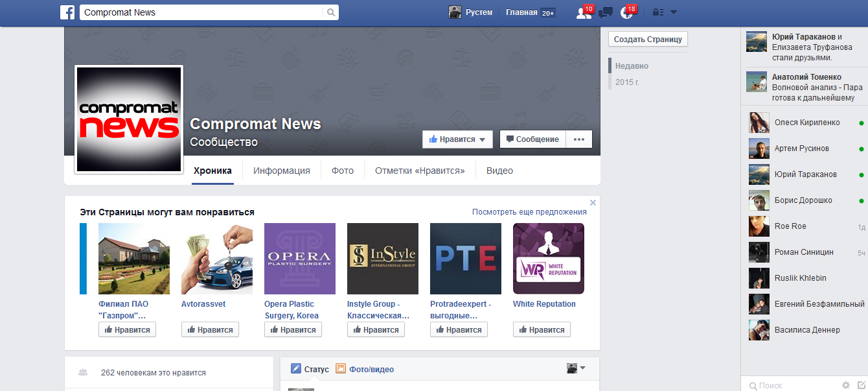Open ticker story about Юрий Тараканов friendship
The image size is (868, 391).
(805, 47)
